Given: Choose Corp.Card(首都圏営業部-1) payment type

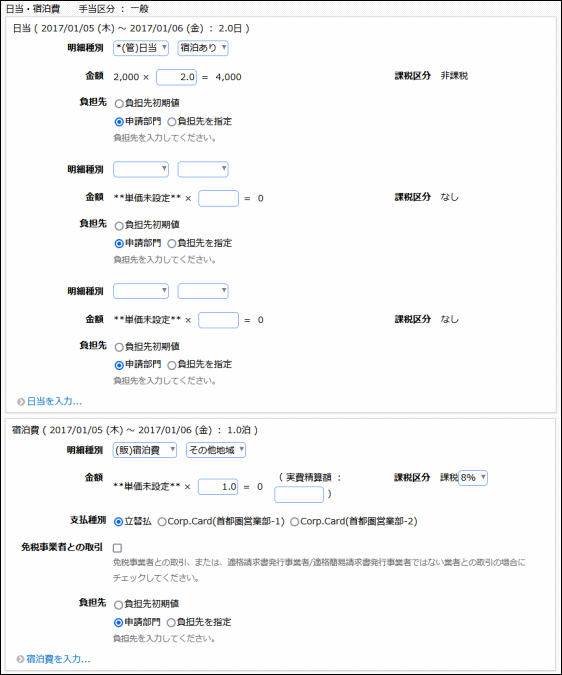Looking at the screenshot, I should [162, 522].
